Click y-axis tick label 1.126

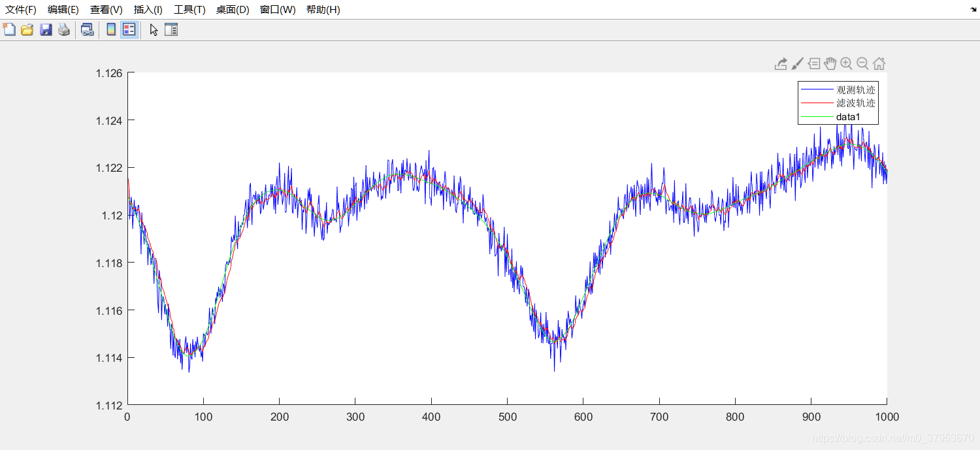[109, 73]
